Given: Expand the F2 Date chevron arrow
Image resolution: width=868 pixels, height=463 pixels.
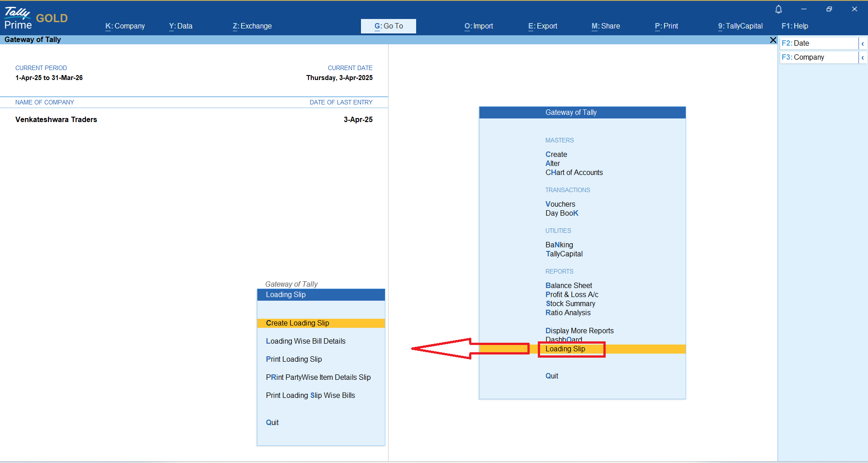Looking at the screenshot, I should coord(863,43).
